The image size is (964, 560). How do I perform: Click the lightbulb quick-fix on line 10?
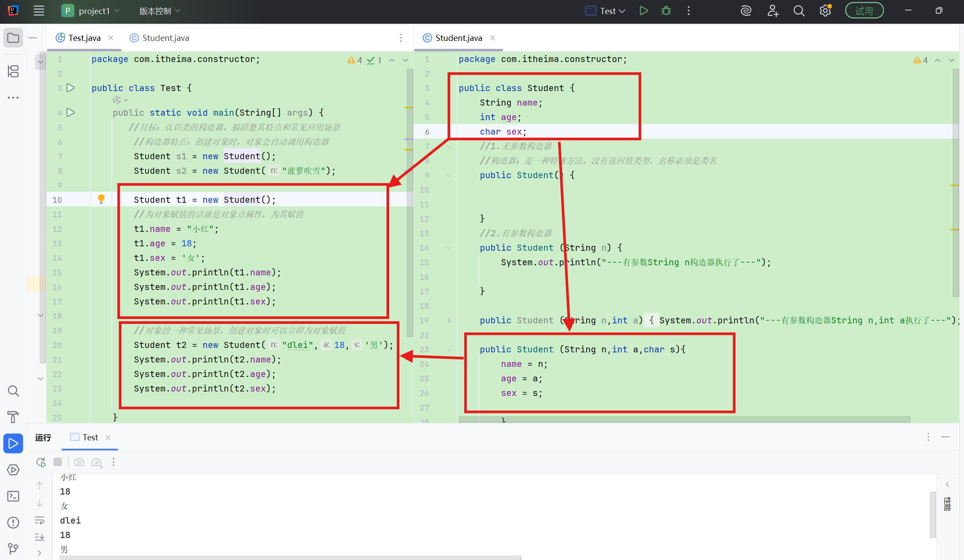101,199
